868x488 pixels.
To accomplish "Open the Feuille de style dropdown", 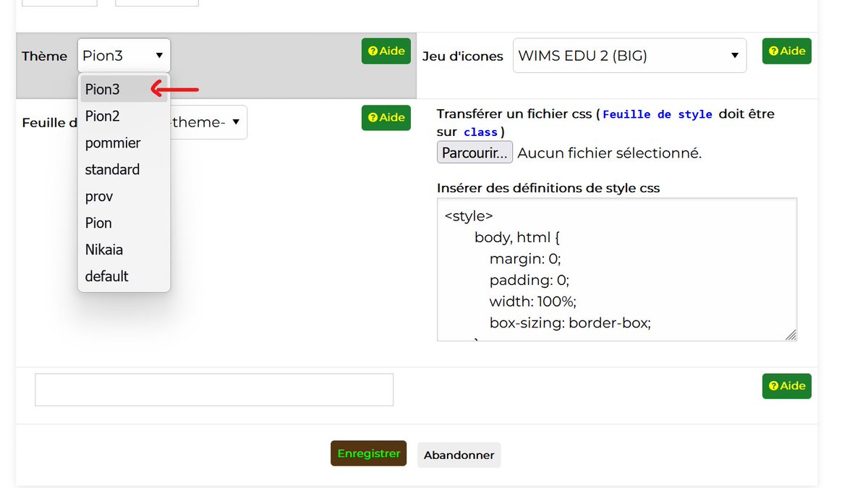I will (208, 122).
